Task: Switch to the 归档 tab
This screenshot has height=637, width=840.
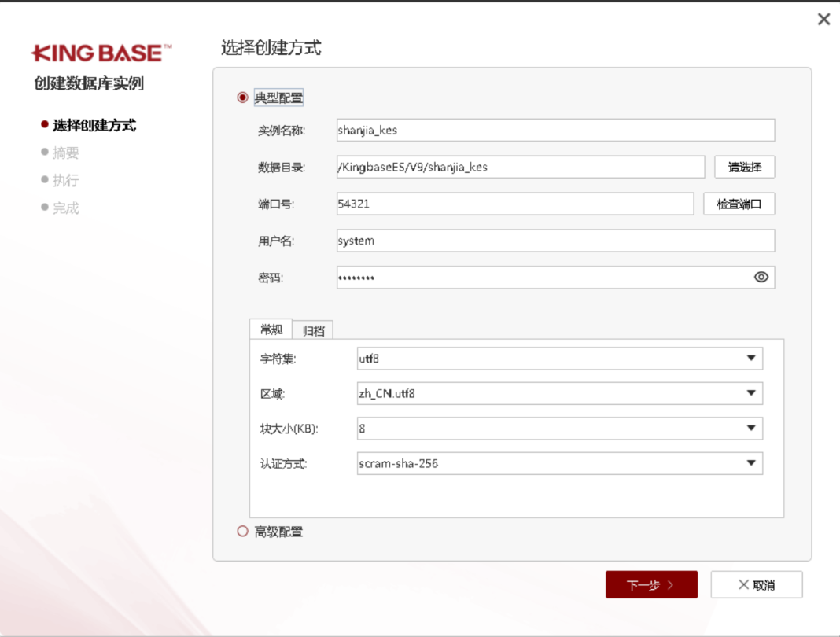Action: click(313, 330)
